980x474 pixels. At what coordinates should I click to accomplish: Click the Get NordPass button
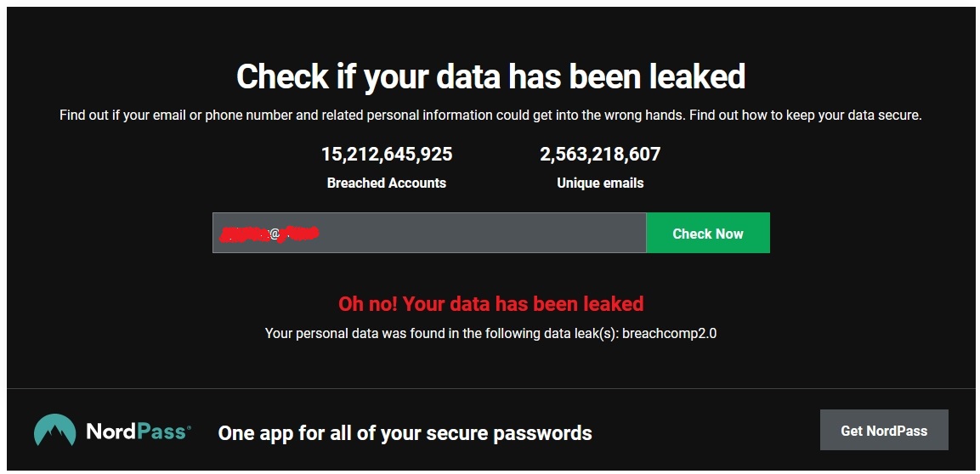coord(884,431)
